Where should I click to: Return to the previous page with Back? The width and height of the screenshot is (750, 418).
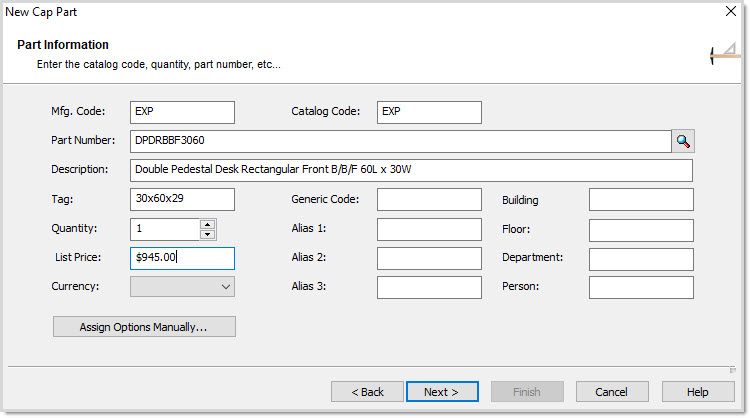(x=367, y=392)
